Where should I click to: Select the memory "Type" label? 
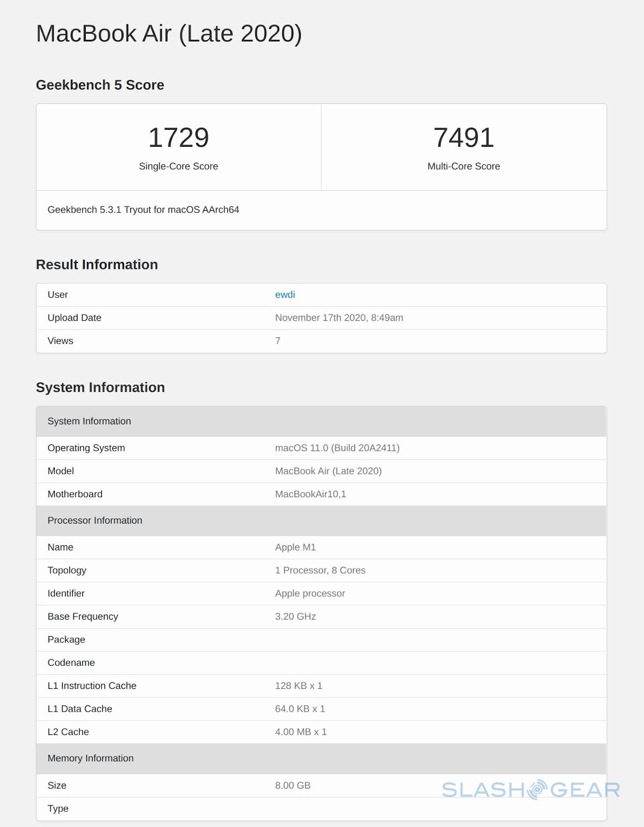[x=58, y=809]
